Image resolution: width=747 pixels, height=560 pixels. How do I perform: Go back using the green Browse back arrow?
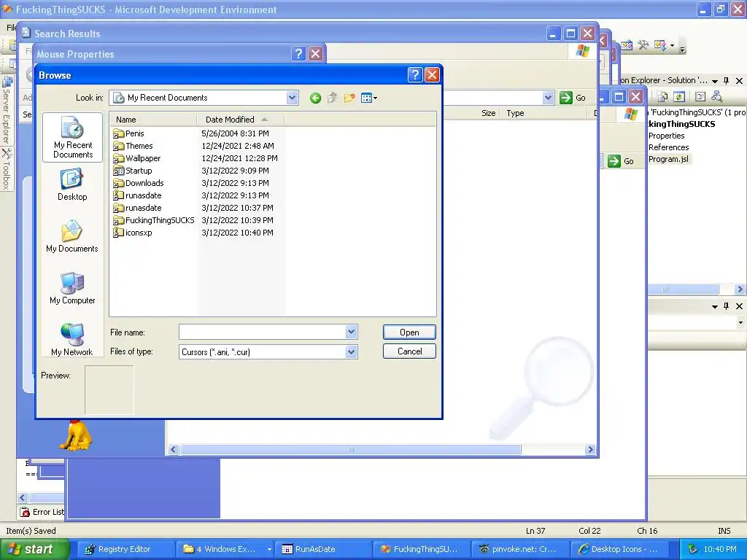click(x=315, y=98)
